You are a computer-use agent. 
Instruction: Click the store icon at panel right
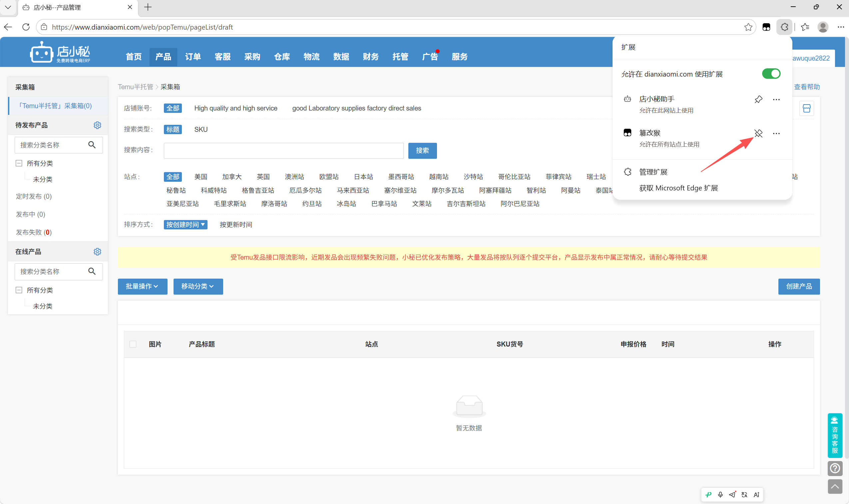(x=806, y=108)
